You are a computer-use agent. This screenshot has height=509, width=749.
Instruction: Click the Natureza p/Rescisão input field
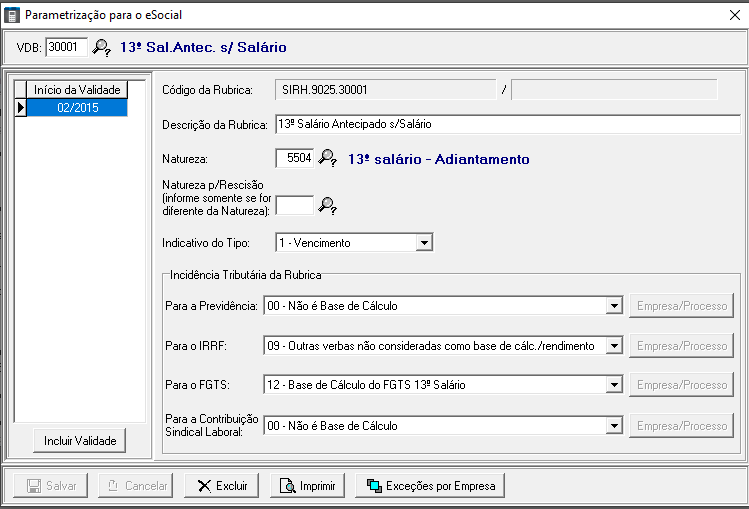[294, 205]
